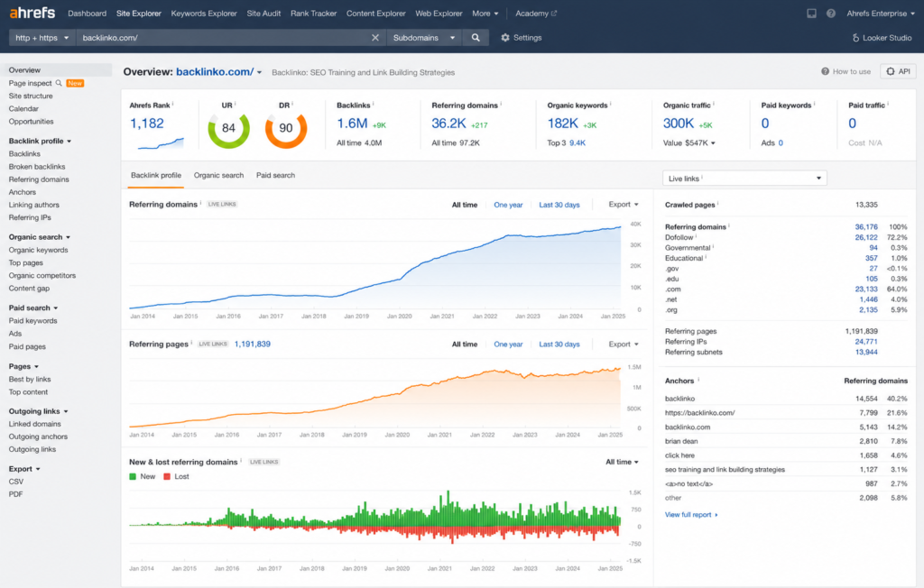Select One year on Referring domains chart
924x588 pixels.
[508, 205]
